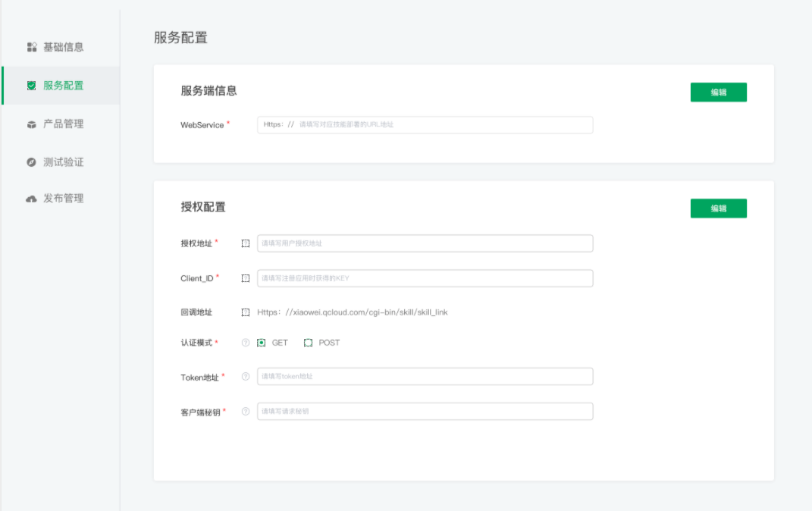The image size is (812, 511).
Task: Click the cloud icon beside 发布管理
Action: click(x=31, y=198)
